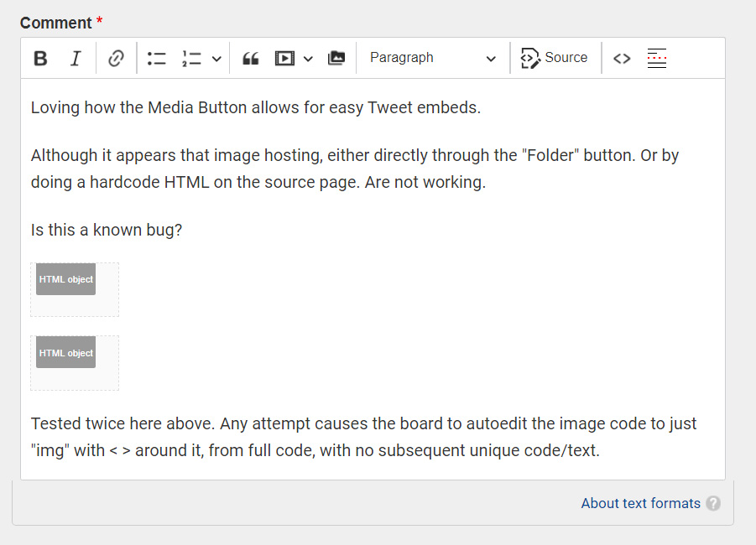Toggle italic text formatting
Screen dimensions: 756x545
tap(76, 59)
